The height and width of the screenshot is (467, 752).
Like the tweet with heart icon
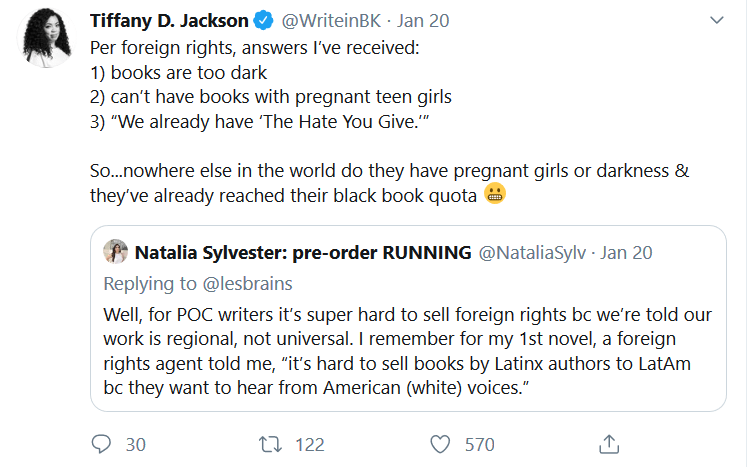[440, 443]
